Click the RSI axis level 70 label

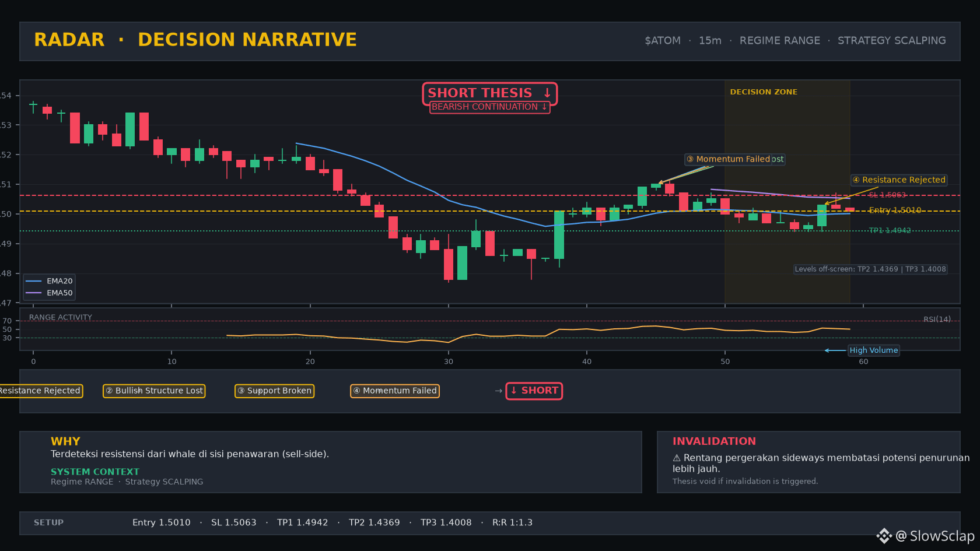(7, 321)
